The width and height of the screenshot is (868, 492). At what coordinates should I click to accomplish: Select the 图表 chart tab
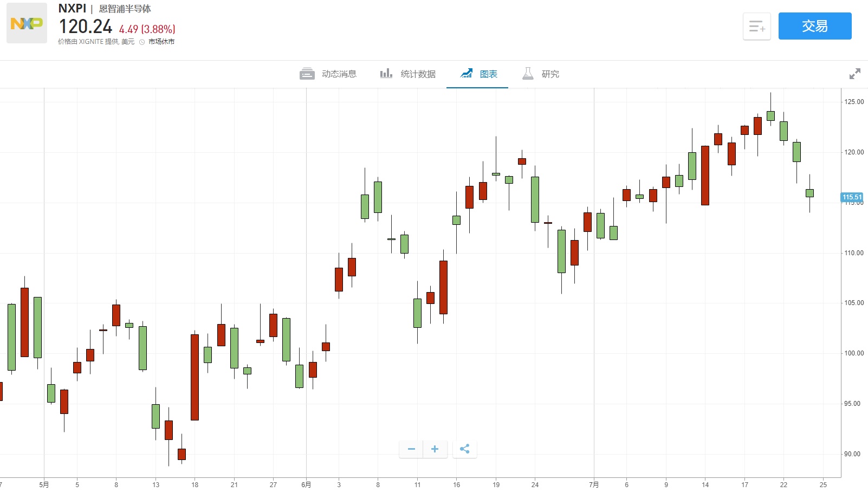tap(478, 74)
